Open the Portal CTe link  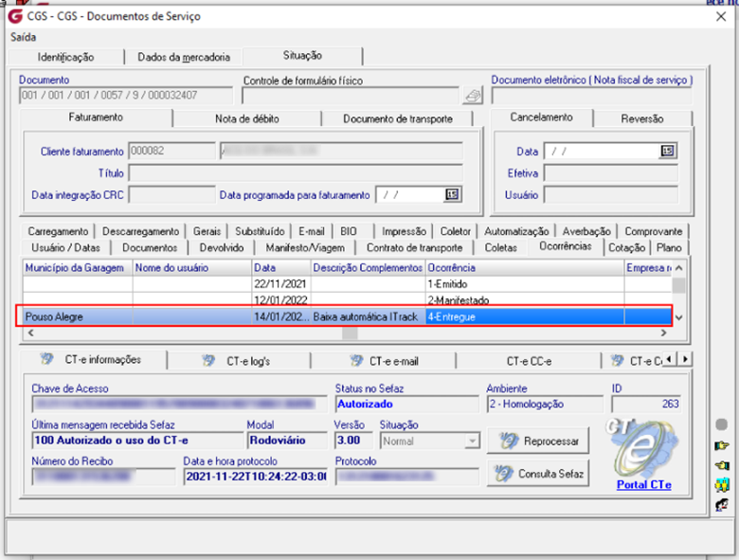click(644, 484)
